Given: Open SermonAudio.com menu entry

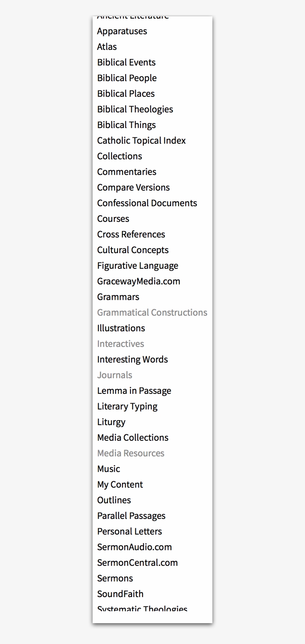Looking at the screenshot, I should tap(134, 547).
